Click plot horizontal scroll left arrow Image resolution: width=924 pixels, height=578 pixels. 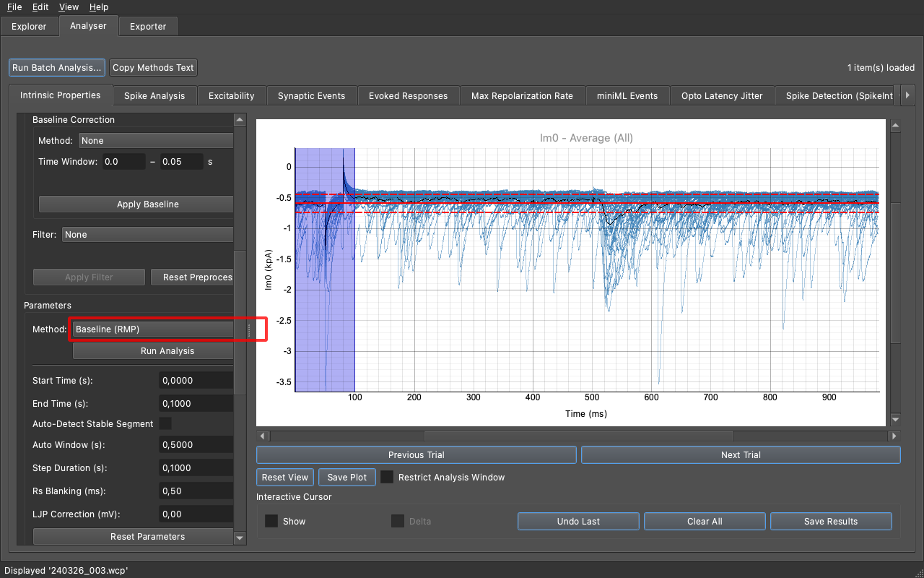tap(262, 436)
